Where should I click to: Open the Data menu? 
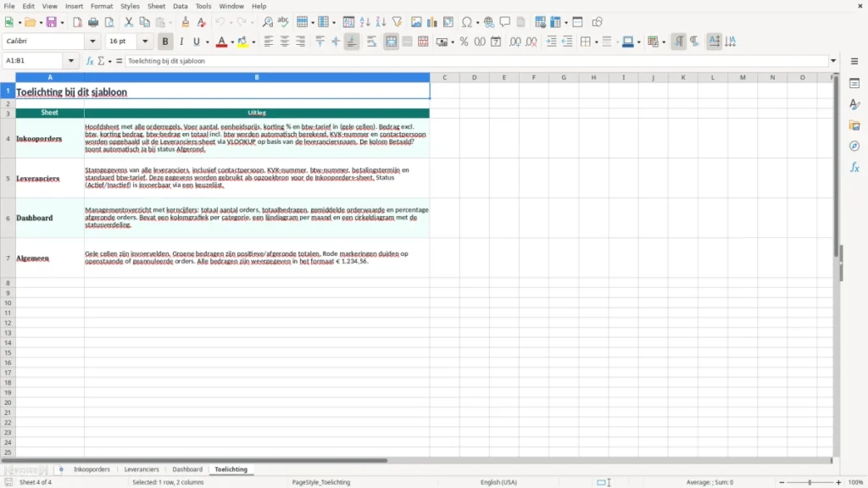pos(181,6)
